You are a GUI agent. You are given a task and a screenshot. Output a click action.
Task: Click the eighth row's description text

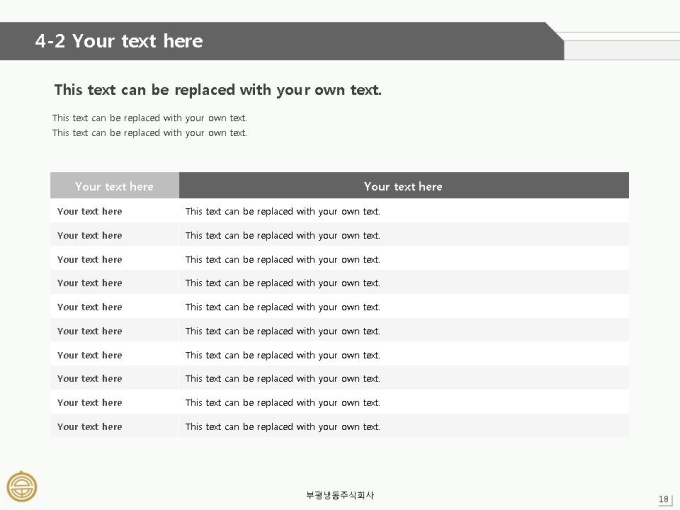pyautogui.click(x=283, y=379)
